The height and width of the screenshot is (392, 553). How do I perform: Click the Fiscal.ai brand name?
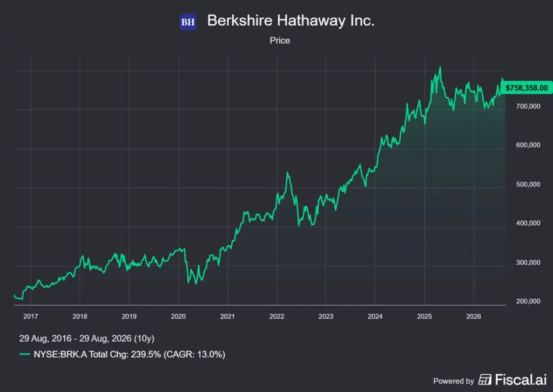click(521, 380)
